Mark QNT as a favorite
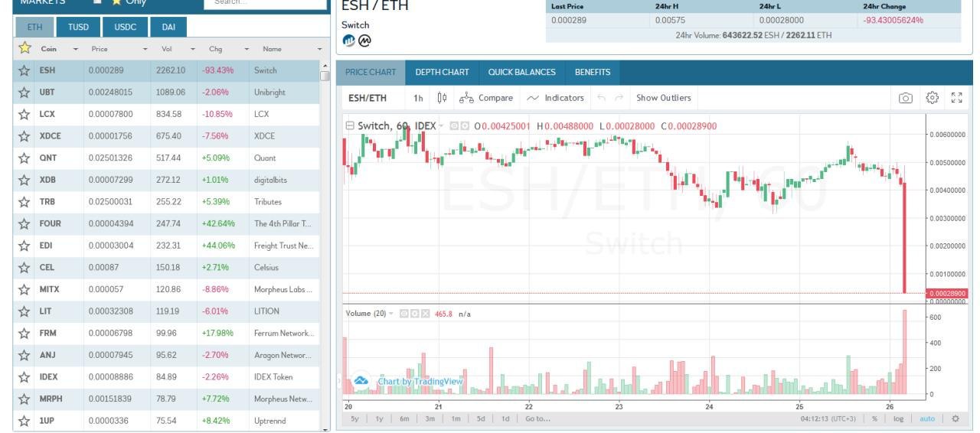 [24, 158]
